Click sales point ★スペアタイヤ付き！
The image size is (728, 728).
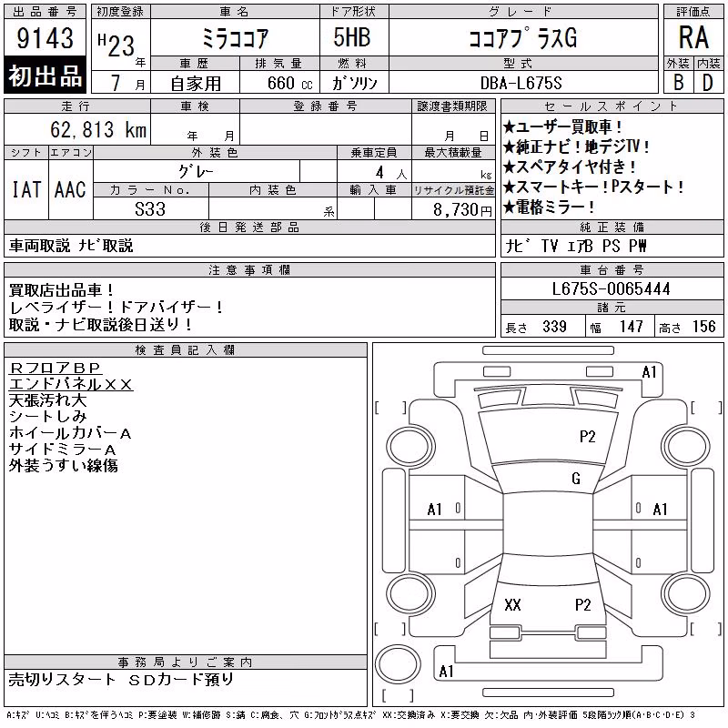570,167
